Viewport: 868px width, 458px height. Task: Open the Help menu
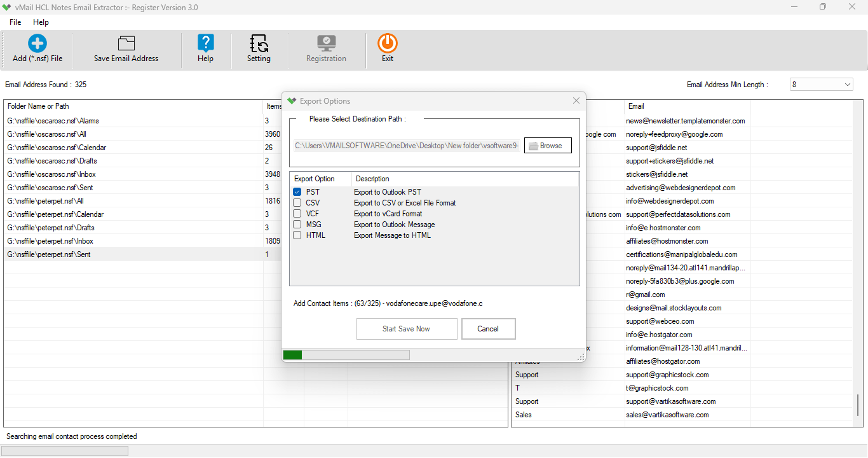click(x=41, y=22)
